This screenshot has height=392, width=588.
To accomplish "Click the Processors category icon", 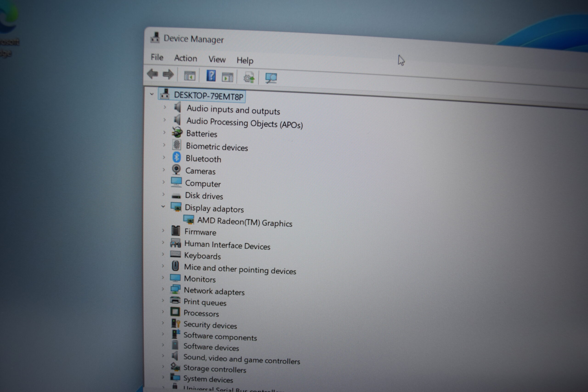I will point(175,312).
